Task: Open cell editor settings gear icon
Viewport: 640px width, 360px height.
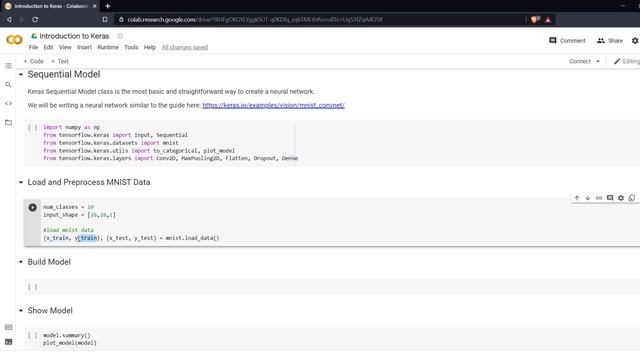Action: [x=621, y=198]
